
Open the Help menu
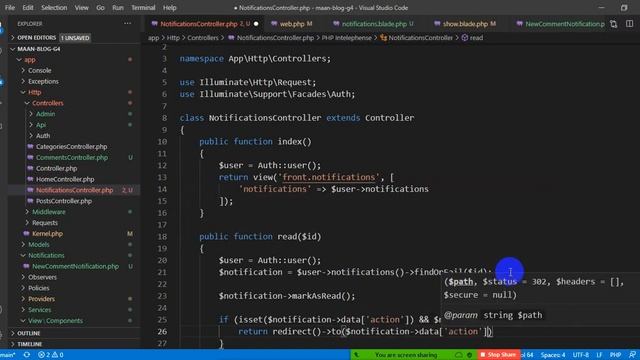click(169, 8)
